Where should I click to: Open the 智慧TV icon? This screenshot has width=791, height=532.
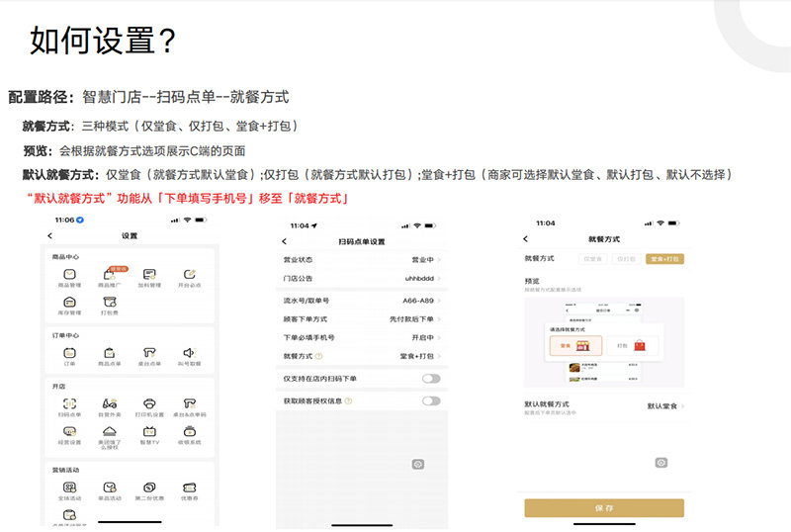149,435
